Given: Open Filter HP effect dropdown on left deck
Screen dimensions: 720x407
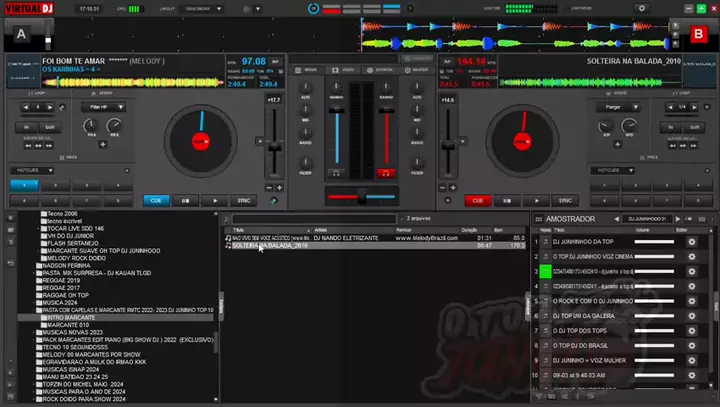Looking at the screenshot, I should click(x=103, y=107).
